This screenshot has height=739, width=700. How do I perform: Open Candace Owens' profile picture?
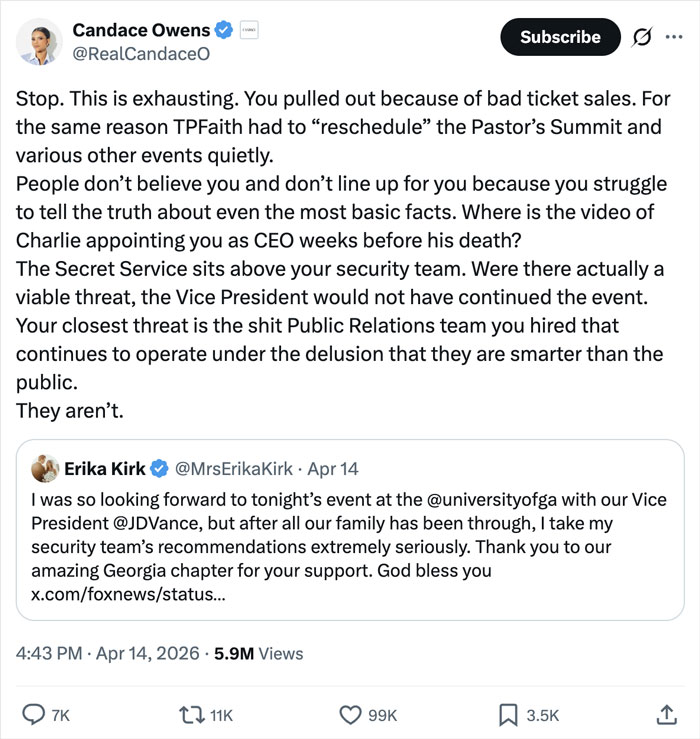click(36, 41)
